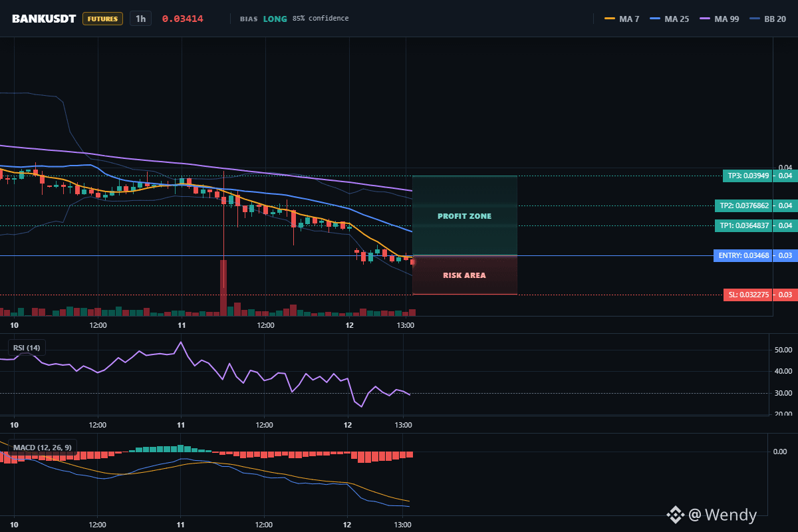
Task: Toggle the MA 99 legend entry
Action: point(719,19)
